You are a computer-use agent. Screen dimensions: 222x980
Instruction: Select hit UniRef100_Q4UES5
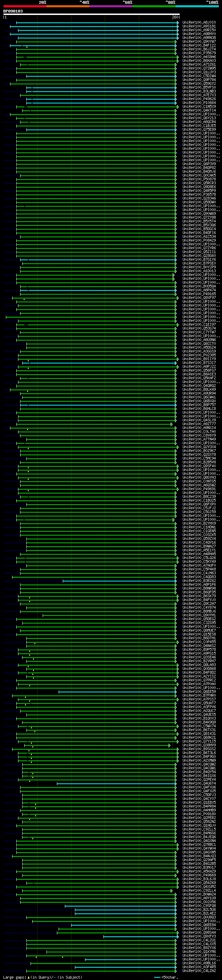[x=199, y=714]
